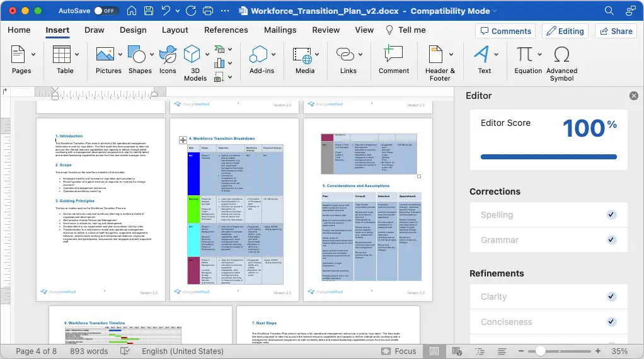Click the Focus mode button
Screen dimensions: 644x359
[x=399, y=351]
